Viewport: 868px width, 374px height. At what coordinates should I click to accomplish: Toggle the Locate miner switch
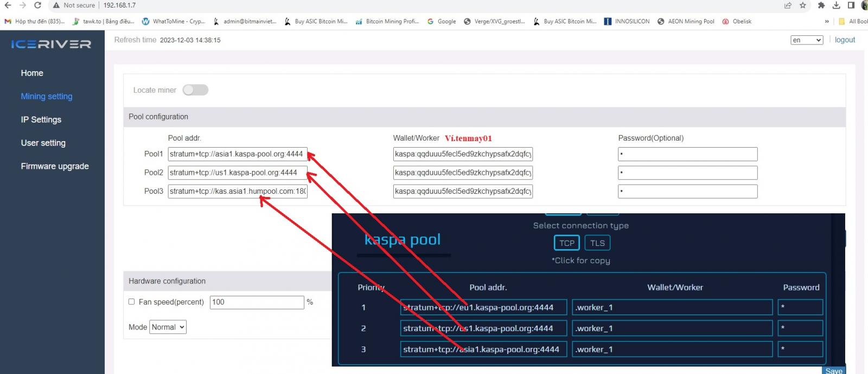click(x=195, y=90)
